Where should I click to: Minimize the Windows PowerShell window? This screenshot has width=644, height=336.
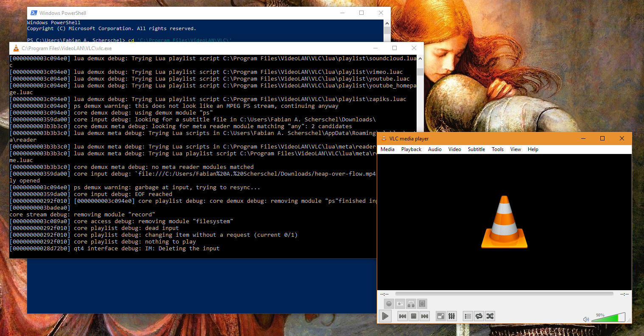(x=342, y=13)
